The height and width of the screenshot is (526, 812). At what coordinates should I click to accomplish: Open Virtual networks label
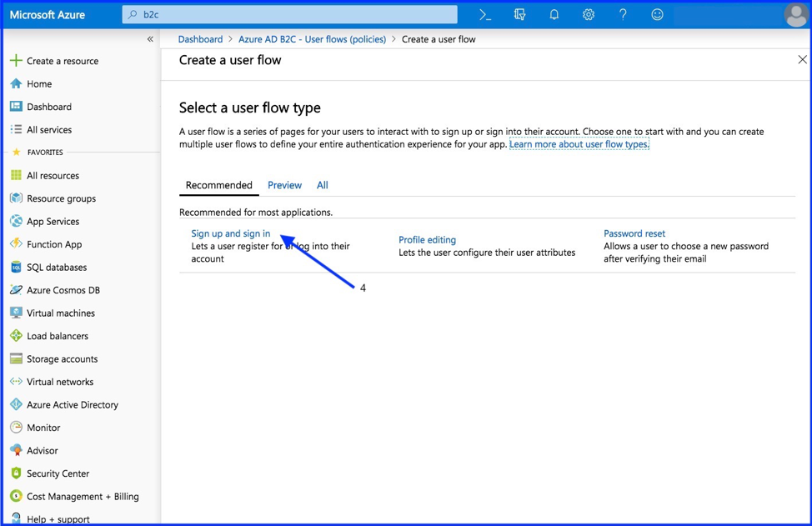click(x=60, y=382)
